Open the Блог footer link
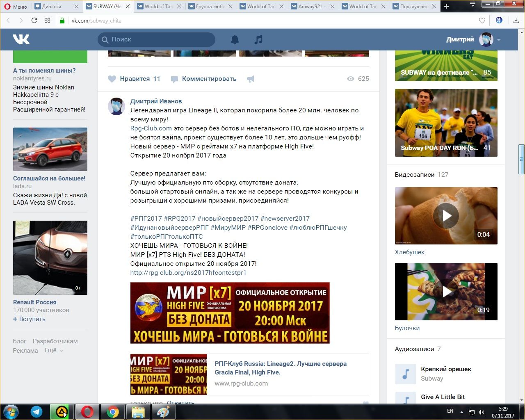This screenshot has width=525, height=420. pyautogui.click(x=19, y=341)
